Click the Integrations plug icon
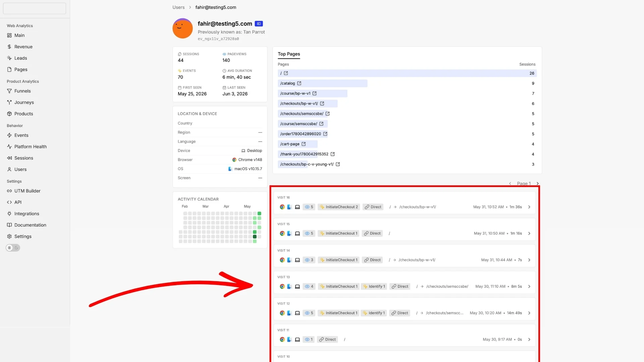Screen dimensions: 644x362 click(9, 214)
